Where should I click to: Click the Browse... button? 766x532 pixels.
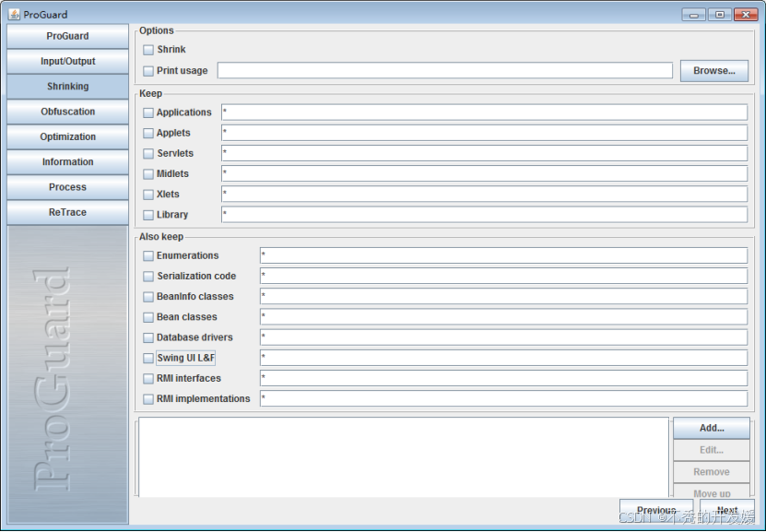[713, 71]
